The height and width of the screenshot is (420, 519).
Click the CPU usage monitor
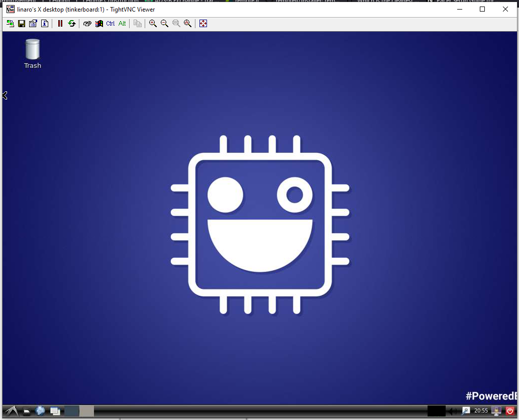[x=436, y=411]
